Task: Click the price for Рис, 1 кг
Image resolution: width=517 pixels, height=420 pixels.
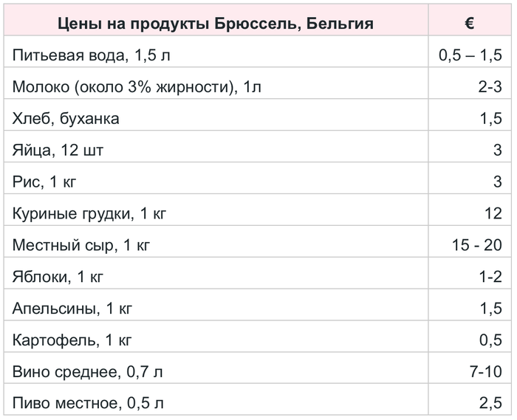Action: point(498,182)
